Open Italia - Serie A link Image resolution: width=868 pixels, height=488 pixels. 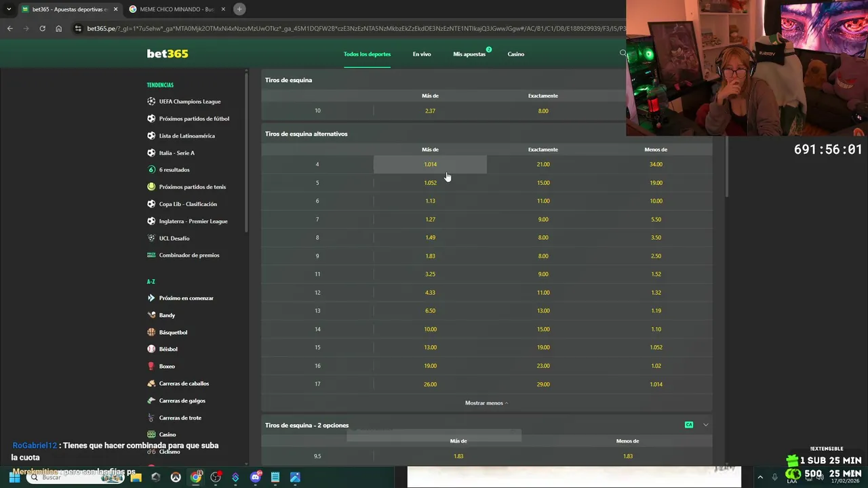click(x=176, y=152)
